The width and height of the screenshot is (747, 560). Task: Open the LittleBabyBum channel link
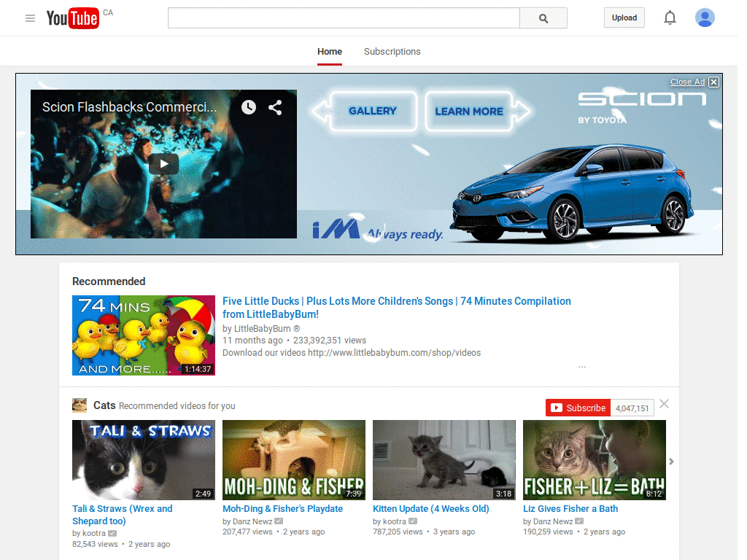tap(261, 329)
